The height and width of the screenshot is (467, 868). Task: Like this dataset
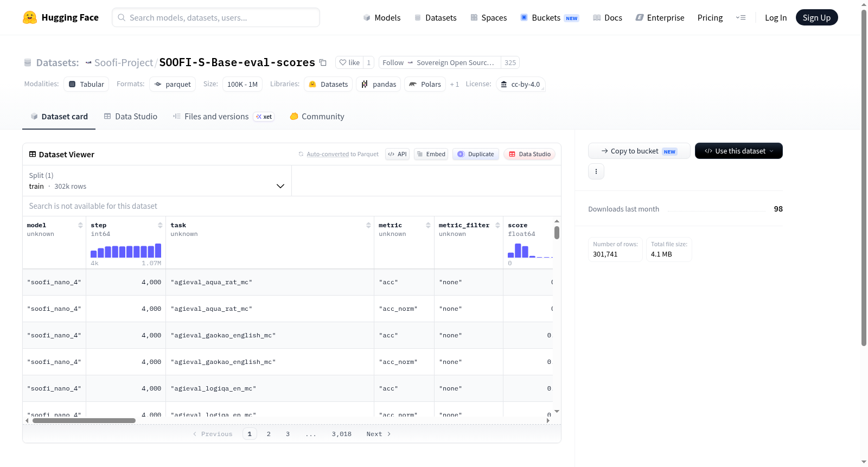(x=349, y=62)
